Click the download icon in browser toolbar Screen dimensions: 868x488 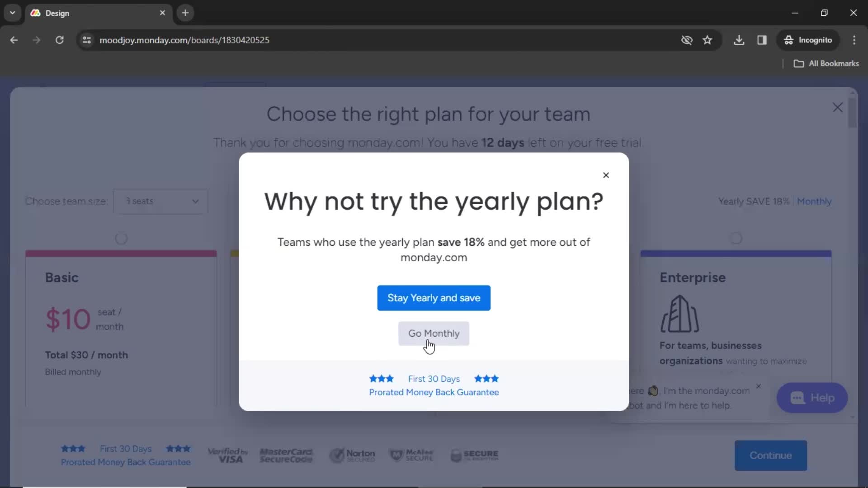[739, 40]
